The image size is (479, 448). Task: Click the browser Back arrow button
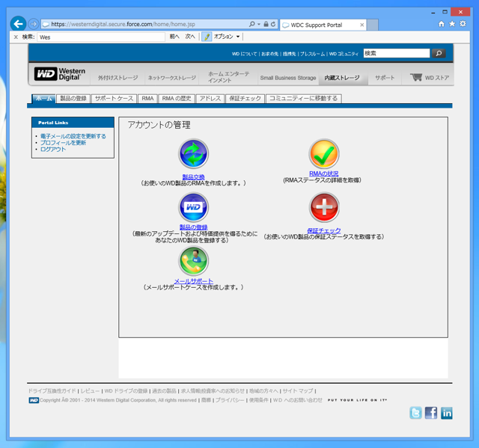18,24
